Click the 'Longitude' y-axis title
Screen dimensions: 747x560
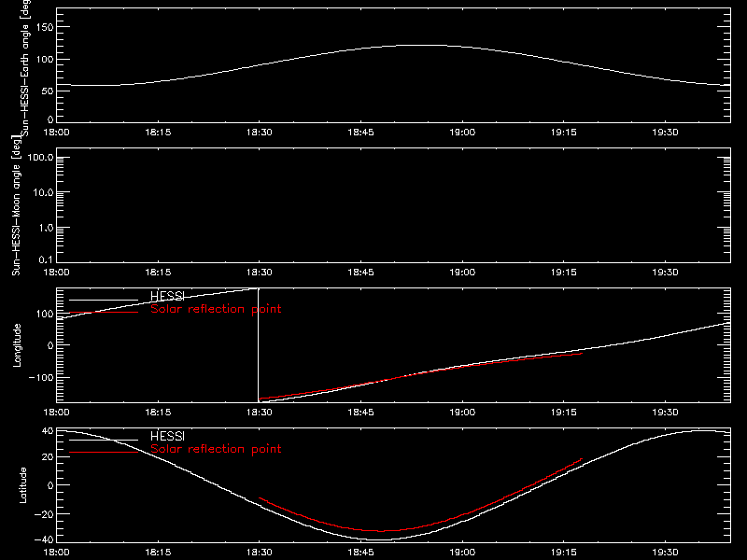click(x=17, y=345)
